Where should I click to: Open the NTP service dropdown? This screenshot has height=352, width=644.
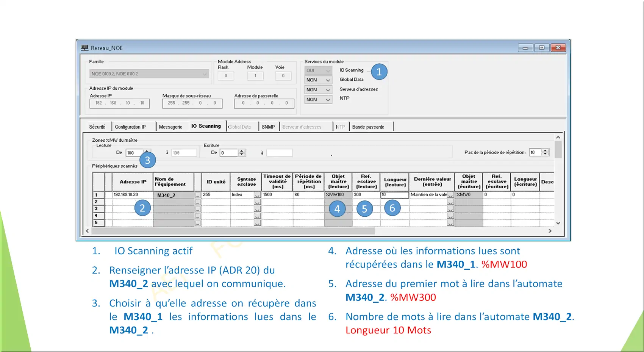point(318,100)
